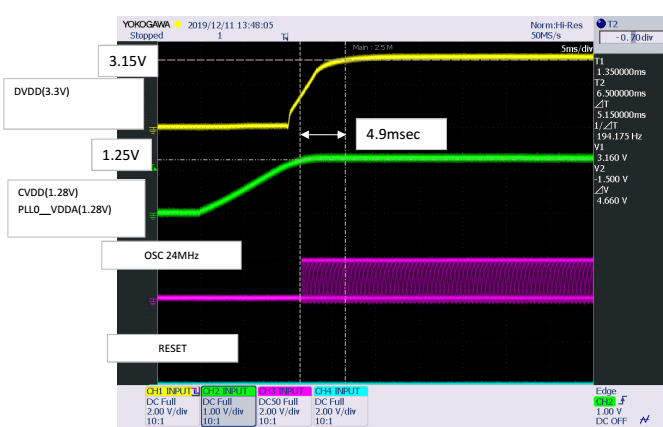Viewport: 663px width, 427px height.
Task: Click the V1 3.160 V cursor value
Action: coord(612,158)
